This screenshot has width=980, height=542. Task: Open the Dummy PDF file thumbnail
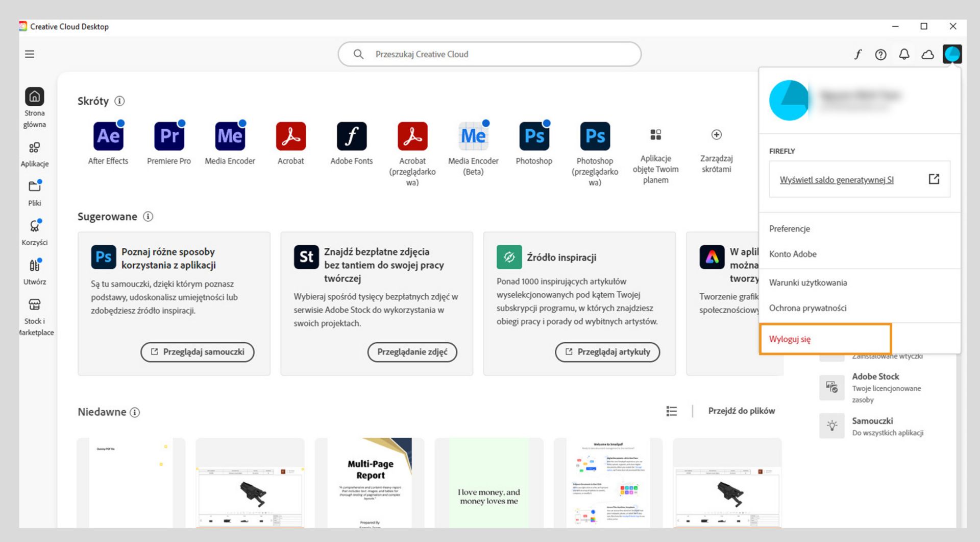pyautogui.click(x=131, y=483)
